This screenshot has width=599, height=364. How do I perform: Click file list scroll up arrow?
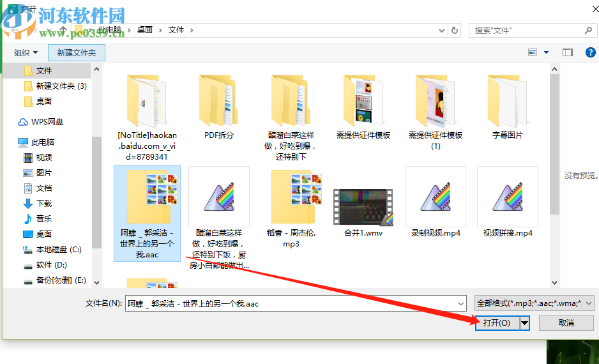[555, 69]
